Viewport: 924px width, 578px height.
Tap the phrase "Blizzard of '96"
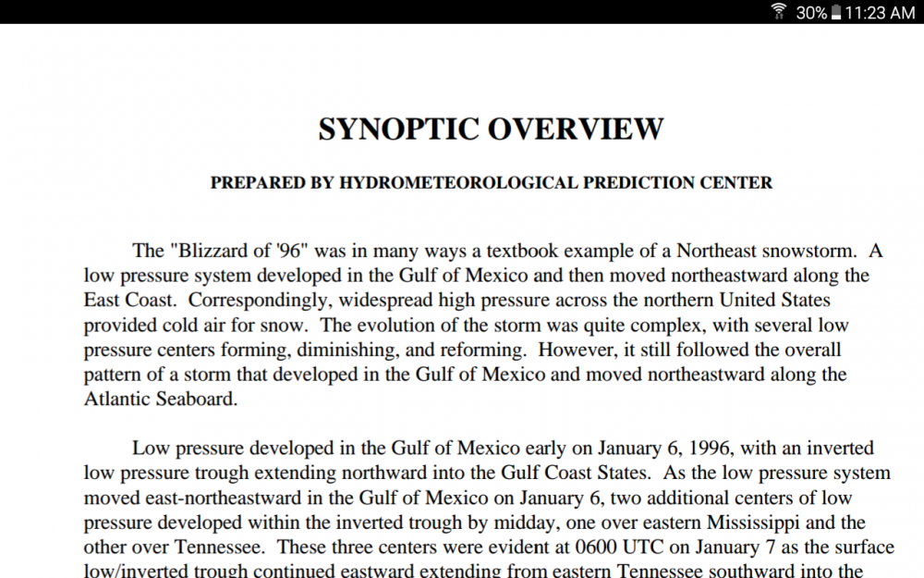coord(240,251)
